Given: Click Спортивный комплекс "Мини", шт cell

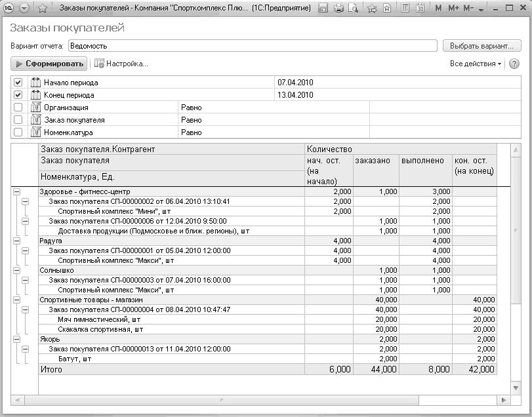Looking at the screenshot, I should coord(171,211).
